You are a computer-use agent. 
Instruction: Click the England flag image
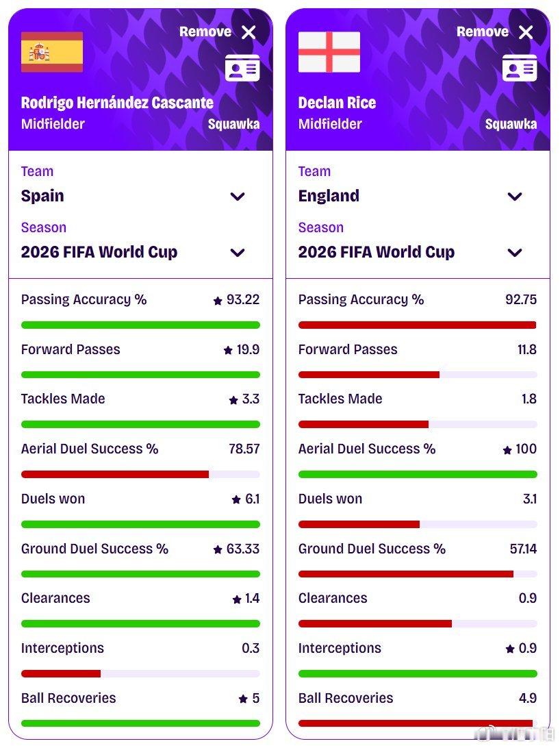pos(329,52)
